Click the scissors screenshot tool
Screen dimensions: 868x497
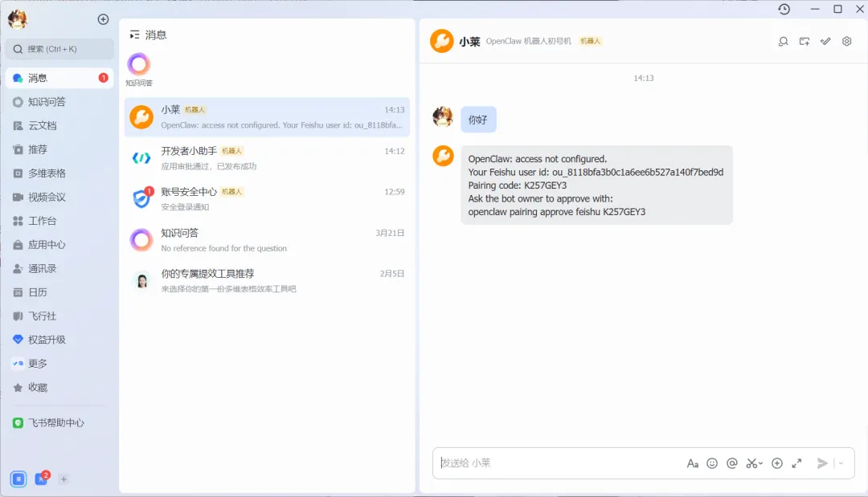click(x=751, y=463)
